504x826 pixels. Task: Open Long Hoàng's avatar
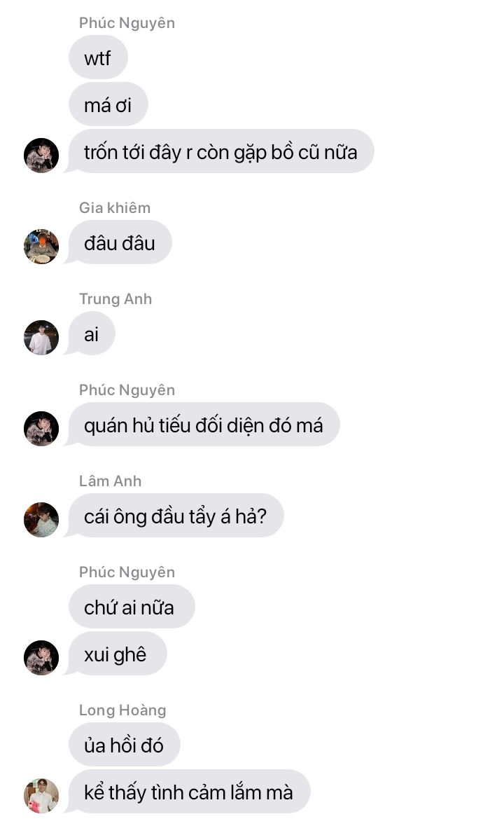pos(41,796)
